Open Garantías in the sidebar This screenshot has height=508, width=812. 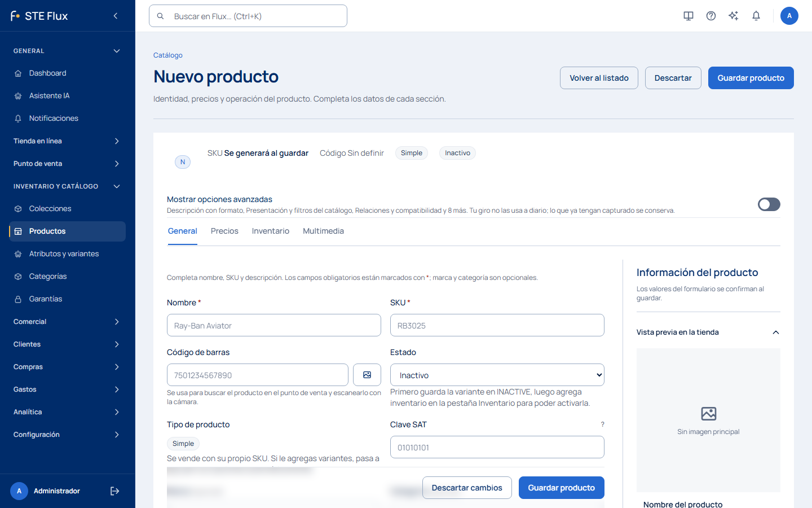(x=68, y=299)
